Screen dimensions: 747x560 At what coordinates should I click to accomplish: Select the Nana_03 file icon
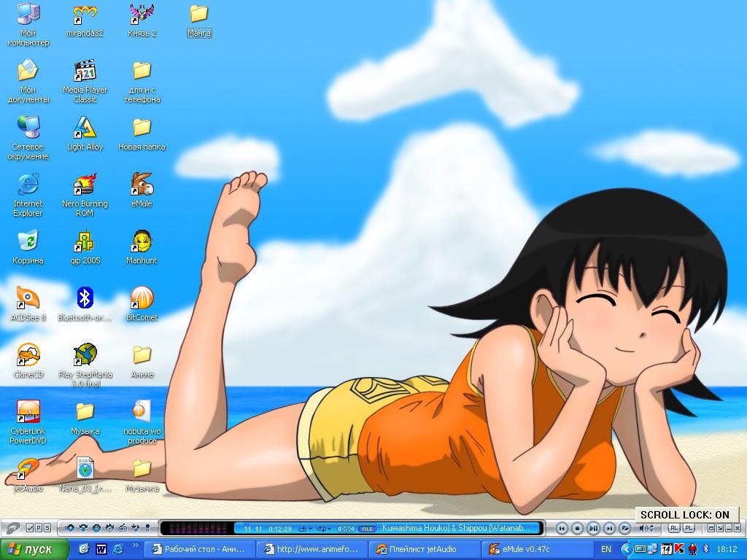point(85,474)
